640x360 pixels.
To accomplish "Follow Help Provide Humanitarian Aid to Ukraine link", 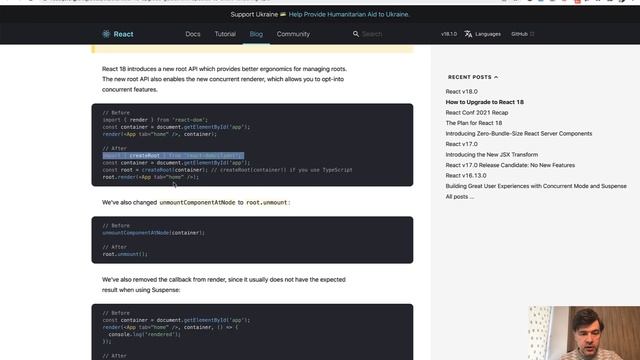I will point(349,14).
